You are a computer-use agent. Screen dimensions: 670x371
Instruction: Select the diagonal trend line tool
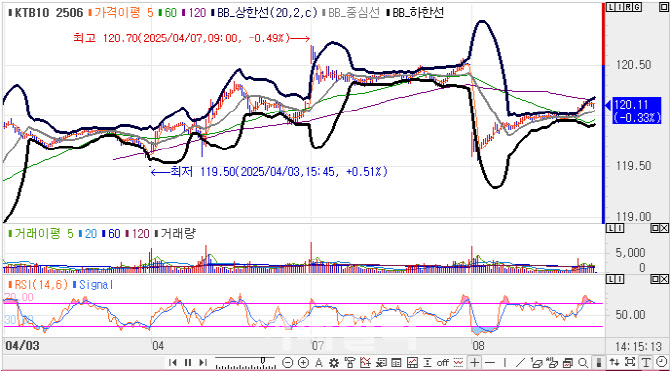pos(521,362)
